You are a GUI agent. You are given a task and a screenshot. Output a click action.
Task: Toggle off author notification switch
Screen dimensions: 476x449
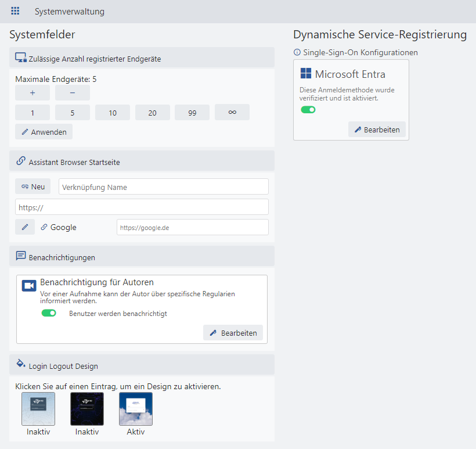49,313
